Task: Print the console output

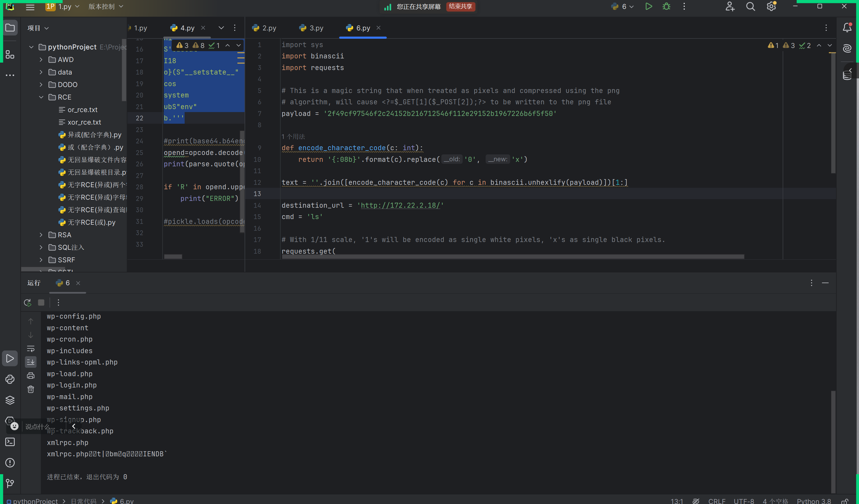Action: [31, 376]
